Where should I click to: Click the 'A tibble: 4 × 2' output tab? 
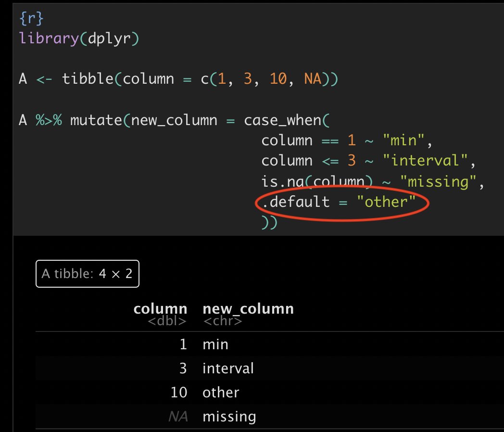tap(88, 274)
